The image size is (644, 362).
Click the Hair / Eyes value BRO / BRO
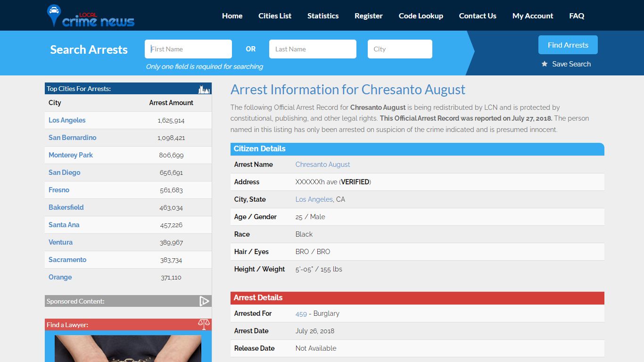[313, 252]
